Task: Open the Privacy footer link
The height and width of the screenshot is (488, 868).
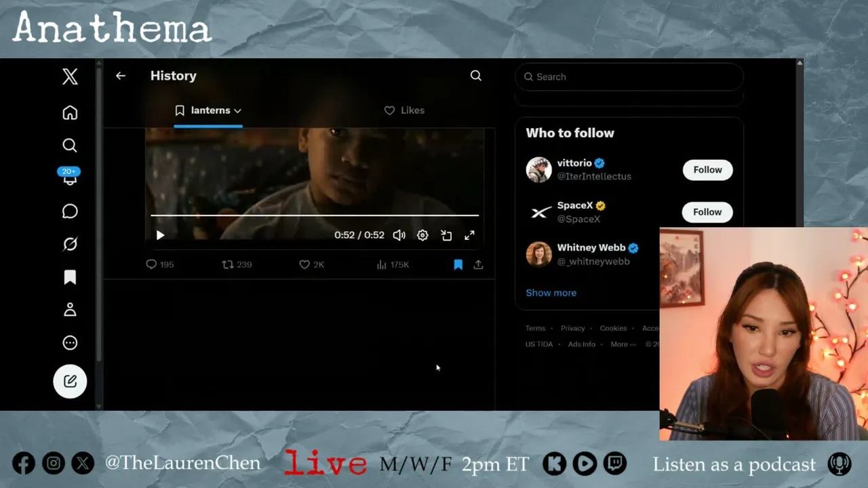Action: click(572, 328)
